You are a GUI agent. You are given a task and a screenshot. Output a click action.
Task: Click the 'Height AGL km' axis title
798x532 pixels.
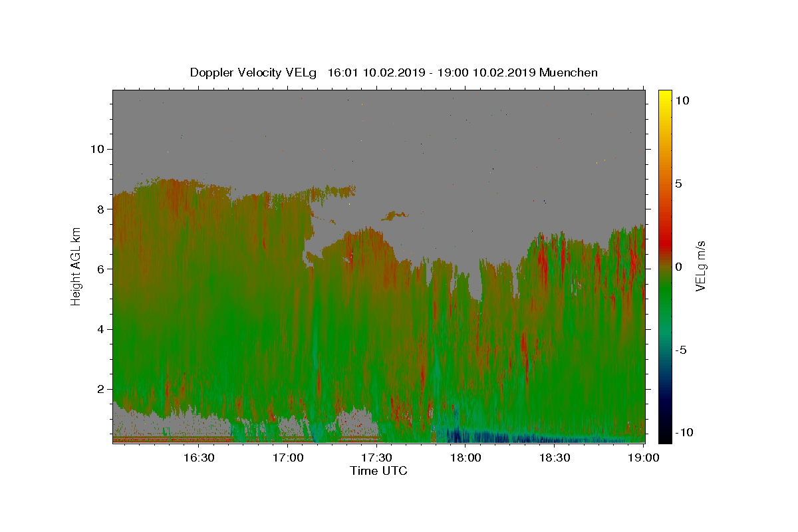pos(76,266)
